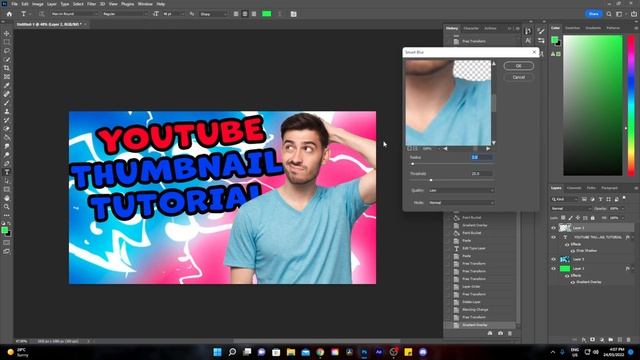Screen dimensions: 640x360
Task: Toggle Effects visibility under green layer
Action: pyautogui.click(x=567, y=276)
